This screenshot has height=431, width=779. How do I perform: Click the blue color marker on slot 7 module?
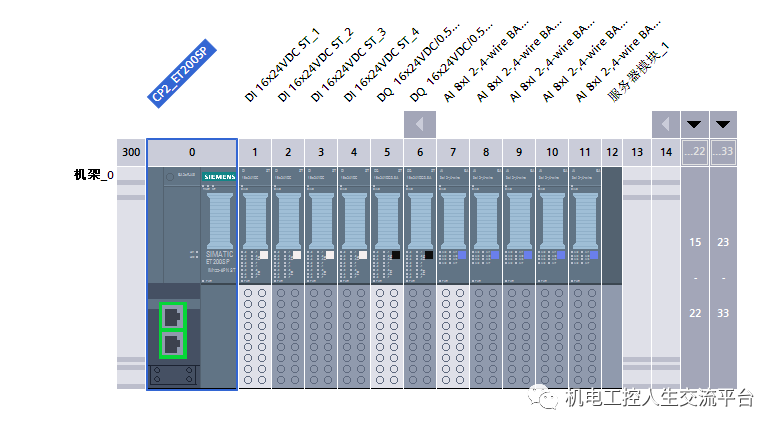click(462, 255)
